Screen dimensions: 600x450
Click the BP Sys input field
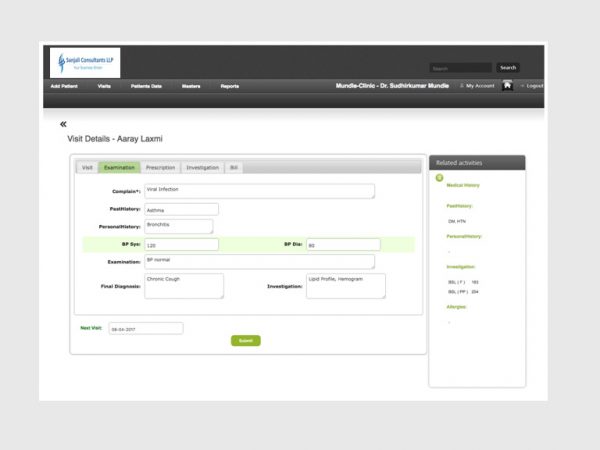click(181, 245)
